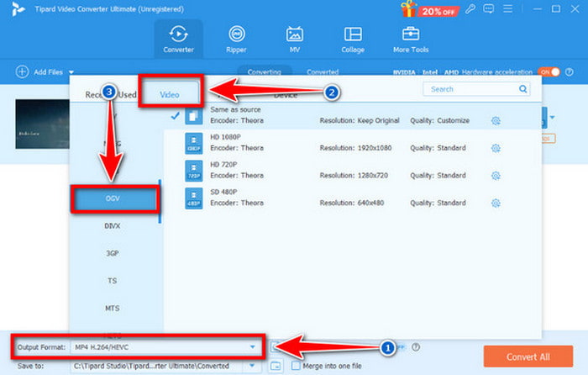Choose the SD 480P preset

353,198
